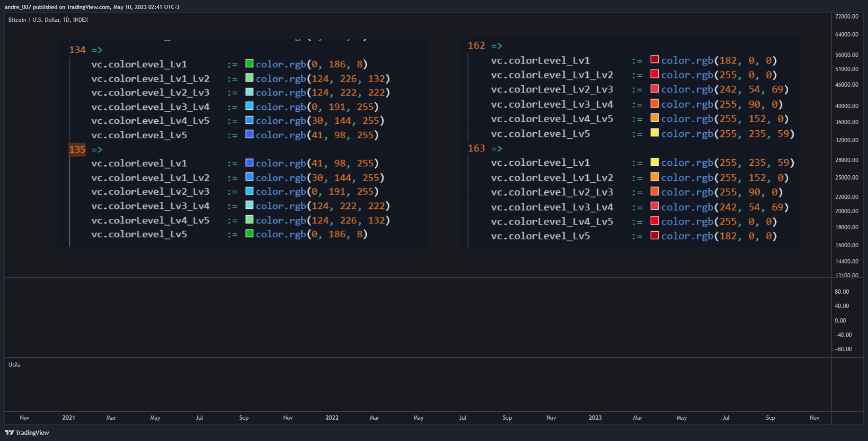Click the '162 =>' line label
Viewport: 868px width, 441px height.
point(485,45)
